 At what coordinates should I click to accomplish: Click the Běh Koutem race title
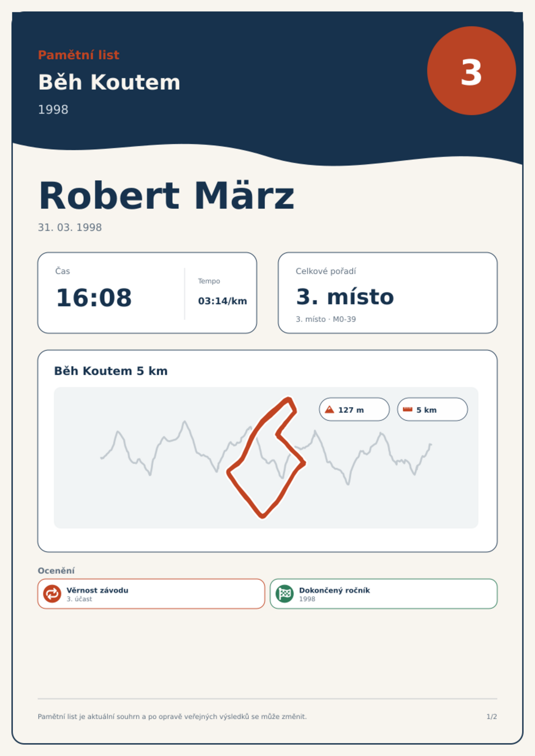[x=109, y=82]
